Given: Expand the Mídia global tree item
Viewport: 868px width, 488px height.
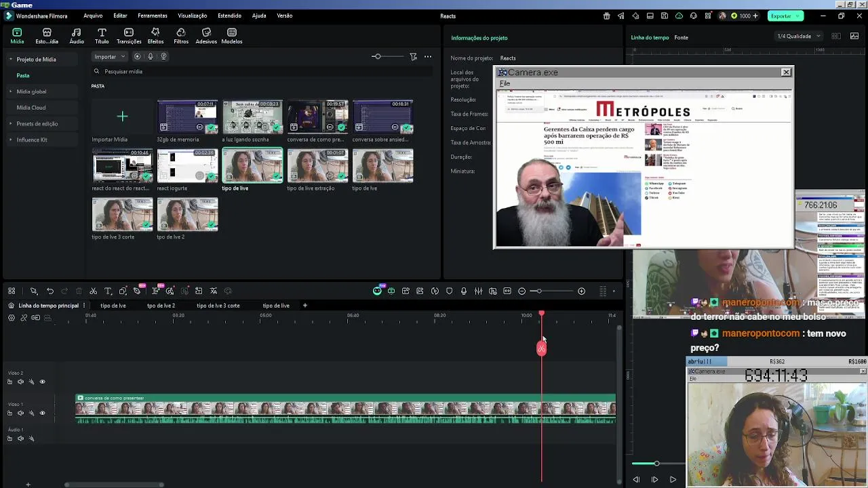Looking at the screenshot, I should click(x=10, y=91).
